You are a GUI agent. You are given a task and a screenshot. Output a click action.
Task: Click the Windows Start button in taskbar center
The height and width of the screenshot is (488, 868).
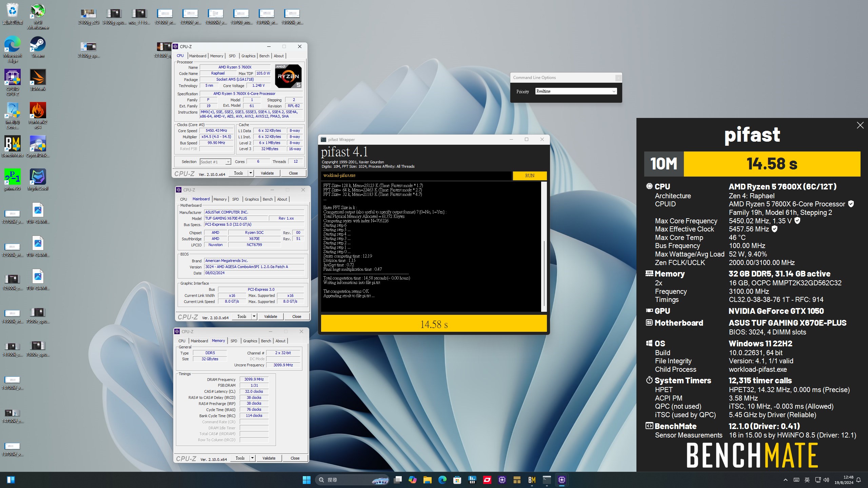click(x=307, y=480)
